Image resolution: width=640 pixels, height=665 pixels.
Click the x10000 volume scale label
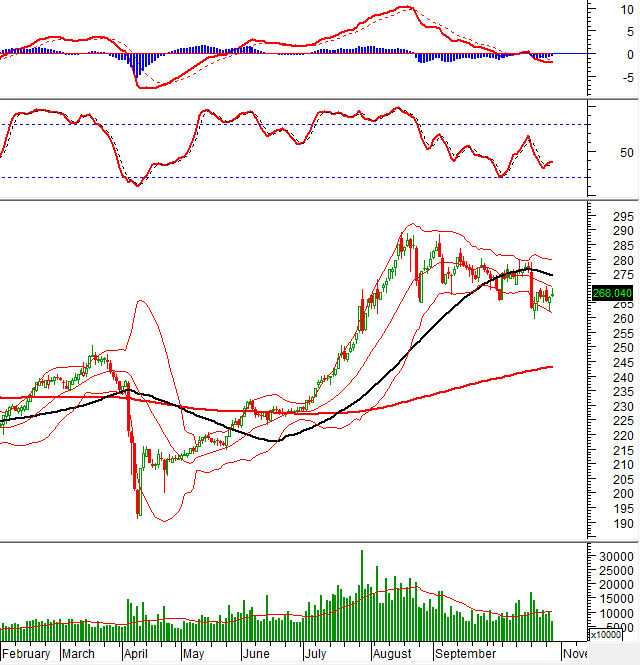[603, 634]
